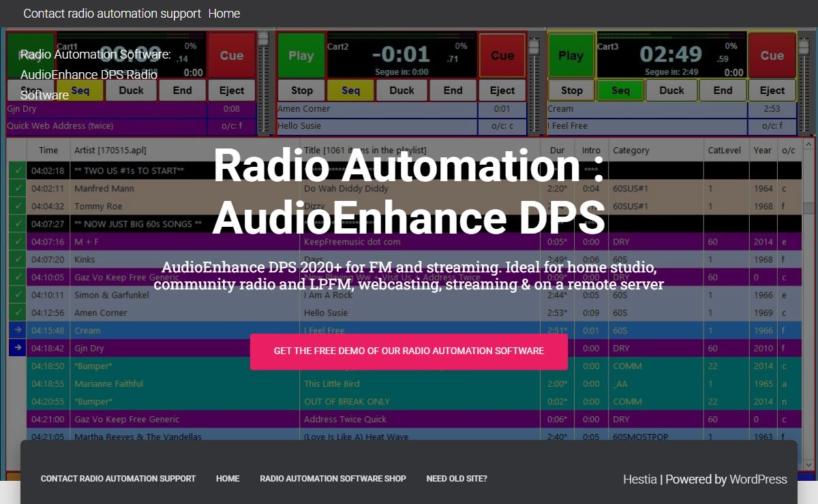The image size is (818, 504).
Task: Toggle Duck on Cart2
Action: click(x=402, y=90)
